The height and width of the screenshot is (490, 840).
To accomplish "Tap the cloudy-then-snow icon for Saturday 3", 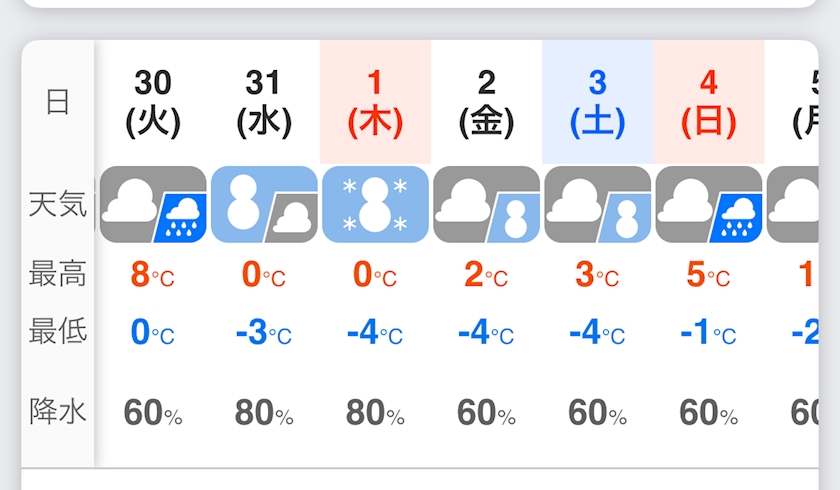I will point(598,204).
